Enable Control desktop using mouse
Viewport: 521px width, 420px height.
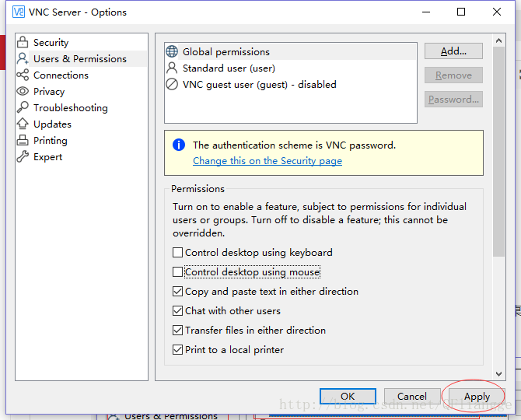point(178,271)
